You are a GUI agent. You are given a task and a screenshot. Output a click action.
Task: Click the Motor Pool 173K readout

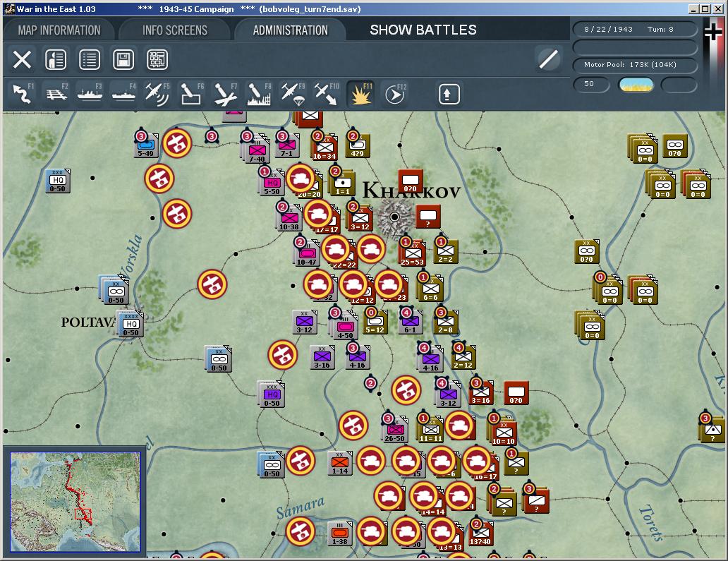(x=635, y=64)
